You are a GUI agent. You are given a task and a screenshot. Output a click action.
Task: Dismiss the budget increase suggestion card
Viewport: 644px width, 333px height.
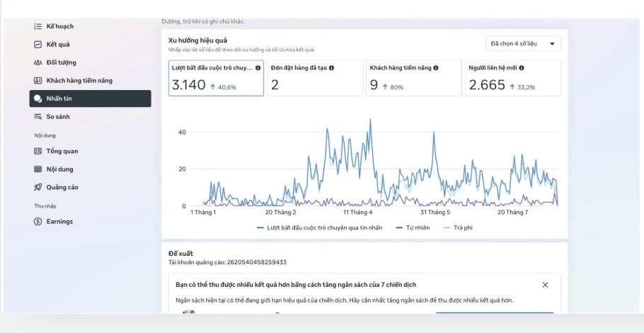[x=545, y=285]
